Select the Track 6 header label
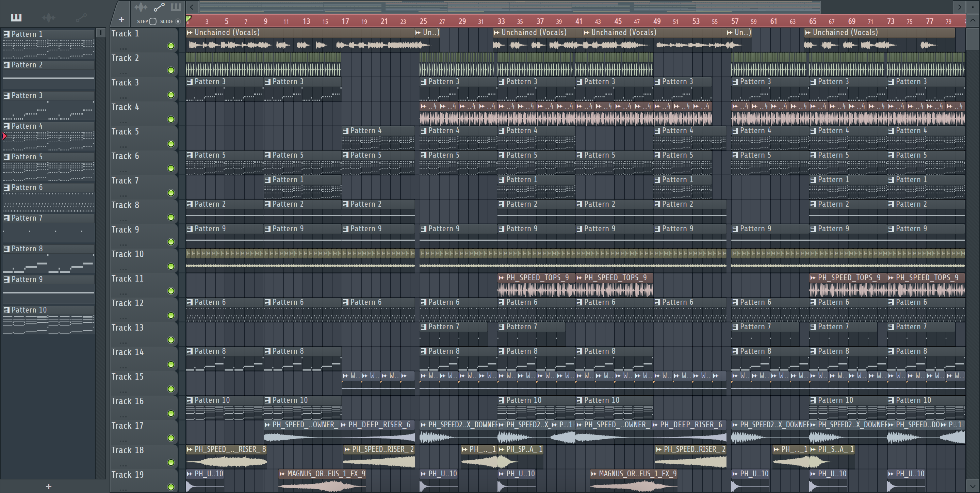Image resolution: width=980 pixels, height=493 pixels. (x=125, y=156)
